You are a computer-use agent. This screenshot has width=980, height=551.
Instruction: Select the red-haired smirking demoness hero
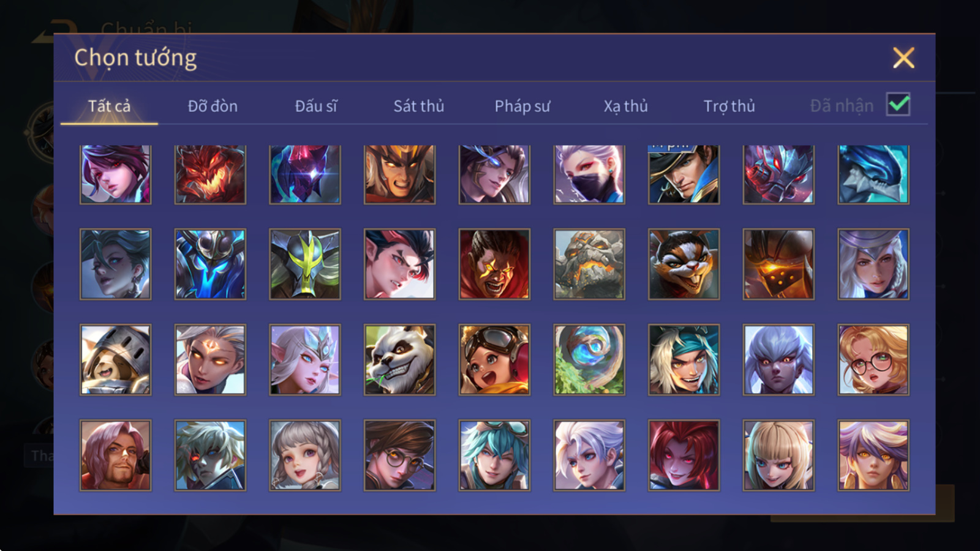[684, 455]
